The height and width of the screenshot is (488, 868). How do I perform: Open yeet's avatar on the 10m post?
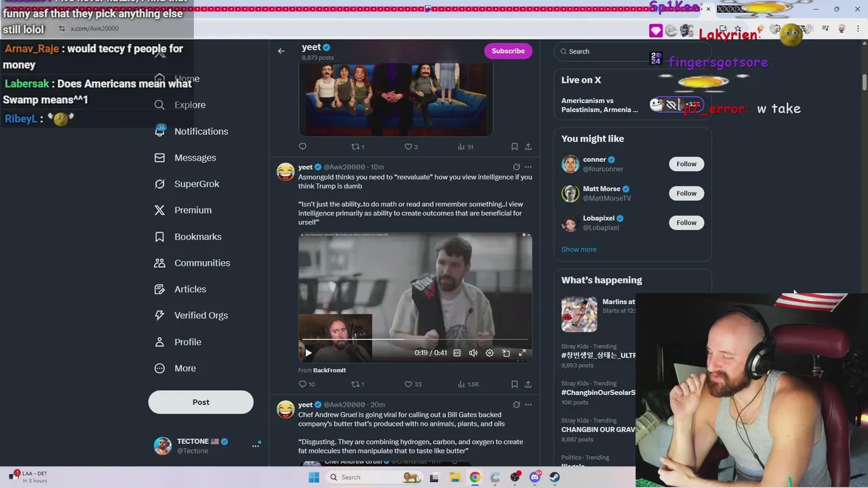(285, 171)
